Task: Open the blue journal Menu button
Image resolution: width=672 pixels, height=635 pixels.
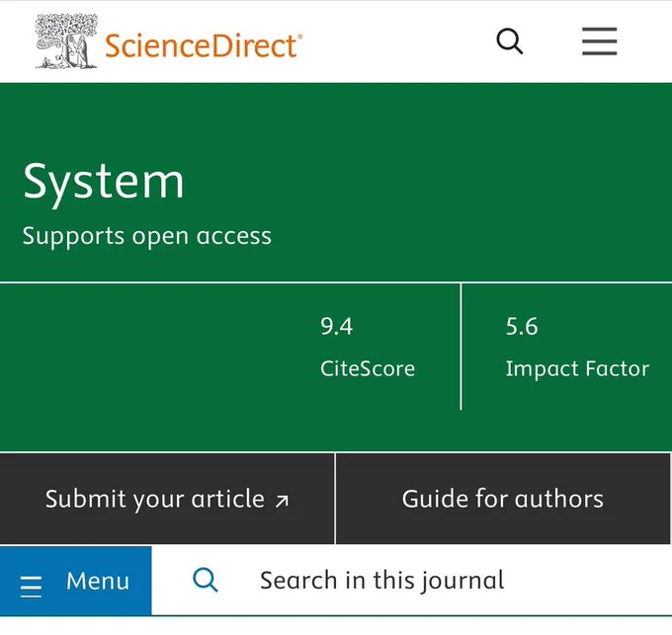Action: 75,581
